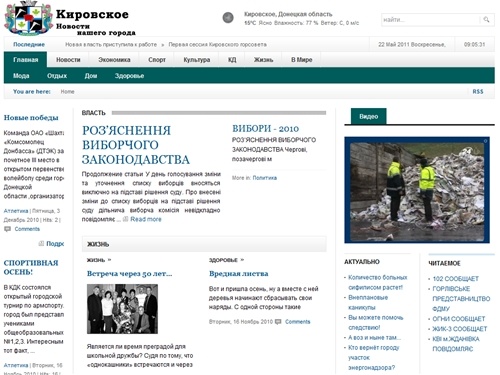This screenshot has width=500, height=375.
Task: Click Read more under election article
Action: pos(146,219)
